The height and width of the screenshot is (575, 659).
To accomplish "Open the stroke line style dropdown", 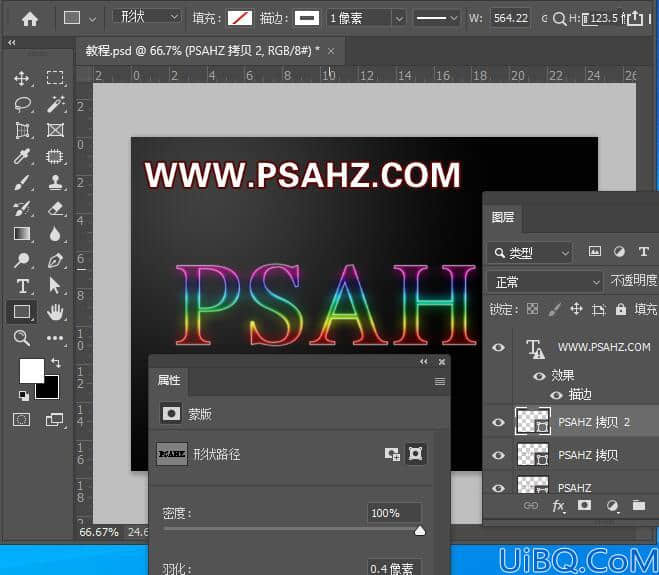I will 436,18.
